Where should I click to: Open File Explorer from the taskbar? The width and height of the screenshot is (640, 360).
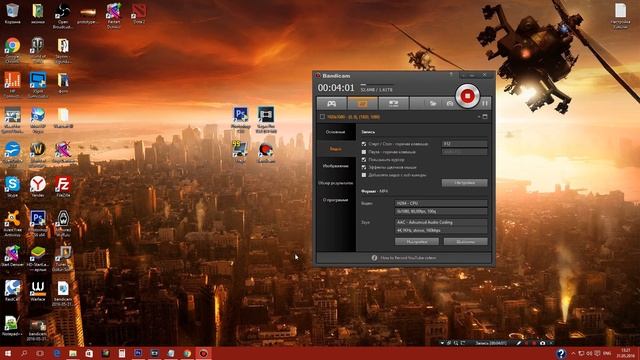(73, 353)
